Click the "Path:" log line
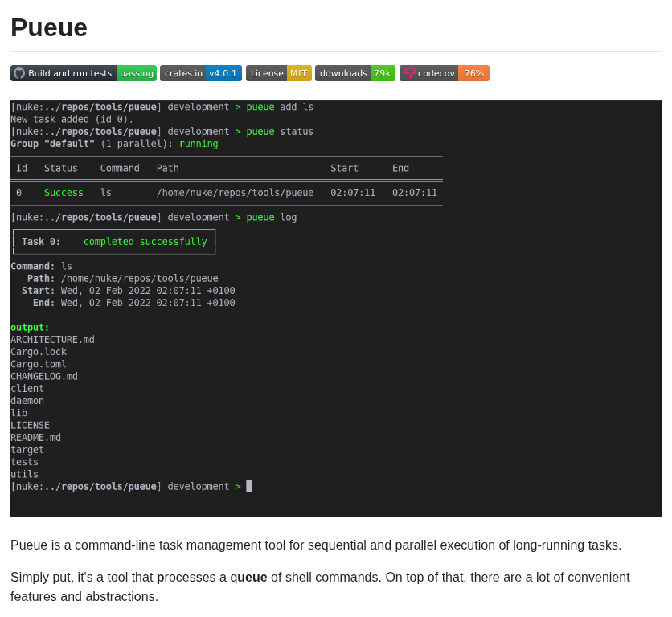The height and width of the screenshot is (617, 672). click(x=123, y=279)
